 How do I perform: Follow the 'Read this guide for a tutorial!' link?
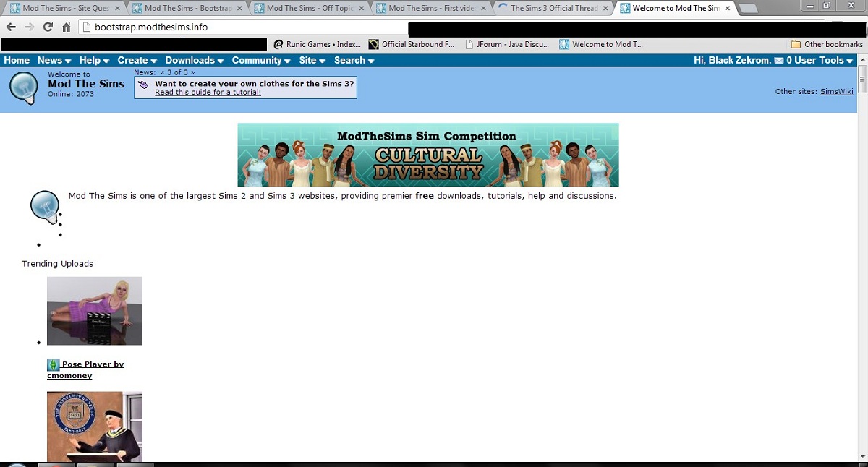(208, 93)
